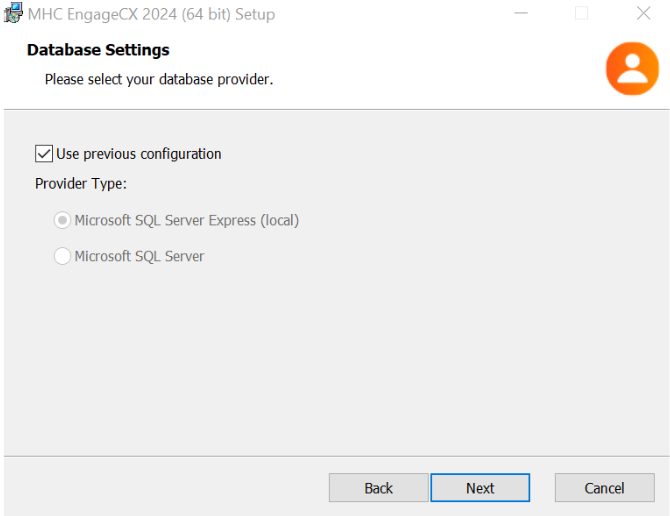Close the Setup window
This screenshot has width=670, height=516.
pos(644,14)
